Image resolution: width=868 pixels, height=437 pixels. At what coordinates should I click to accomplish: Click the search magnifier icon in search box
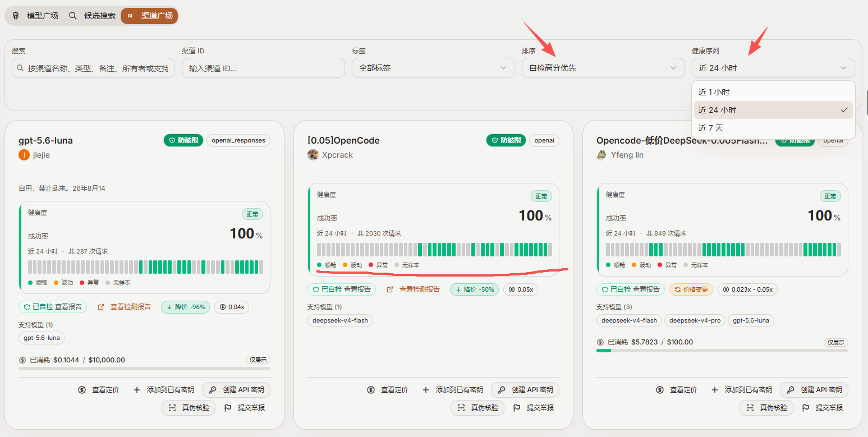tap(20, 68)
